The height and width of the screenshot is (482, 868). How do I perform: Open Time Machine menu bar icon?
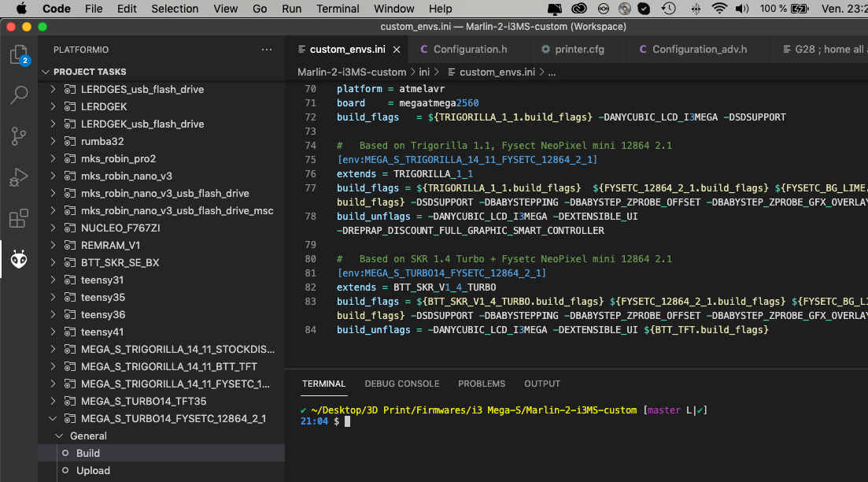click(x=669, y=9)
